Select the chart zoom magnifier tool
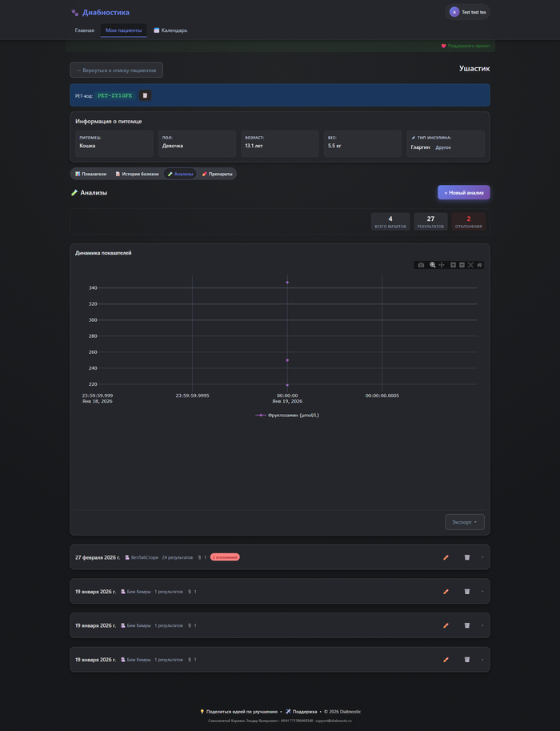Screen dimensions: 560x731 coord(433,265)
